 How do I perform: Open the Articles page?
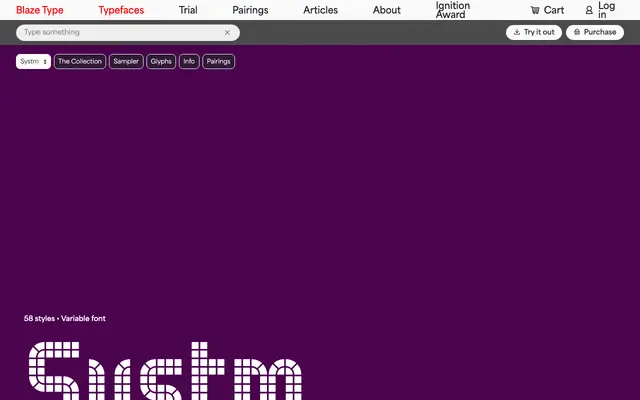320,10
